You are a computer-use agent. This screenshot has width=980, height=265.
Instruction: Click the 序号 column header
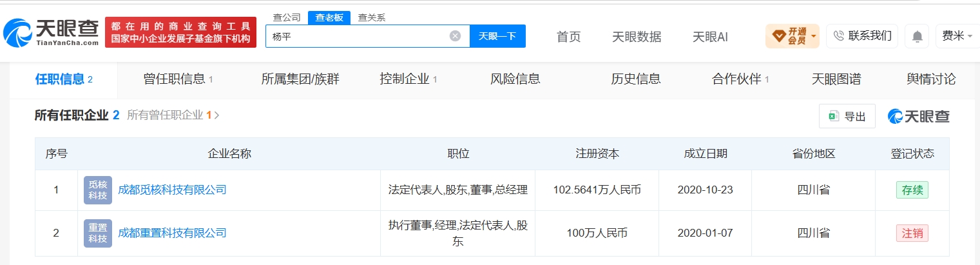[x=56, y=154]
